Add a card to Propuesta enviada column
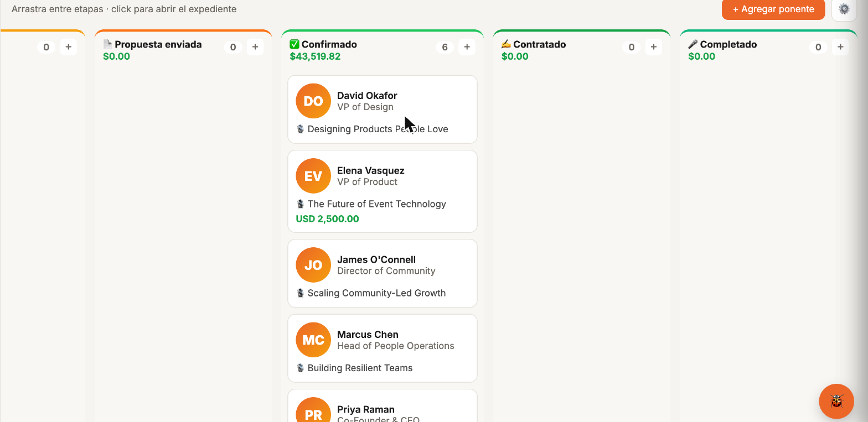Image resolution: width=868 pixels, height=422 pixels. click(x=255, y=48)
